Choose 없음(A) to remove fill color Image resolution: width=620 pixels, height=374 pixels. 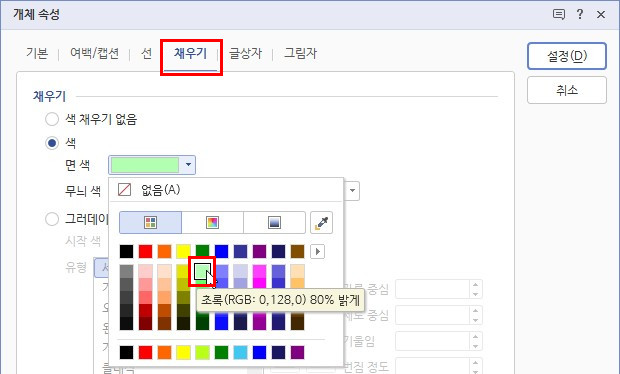coord(225,190)
